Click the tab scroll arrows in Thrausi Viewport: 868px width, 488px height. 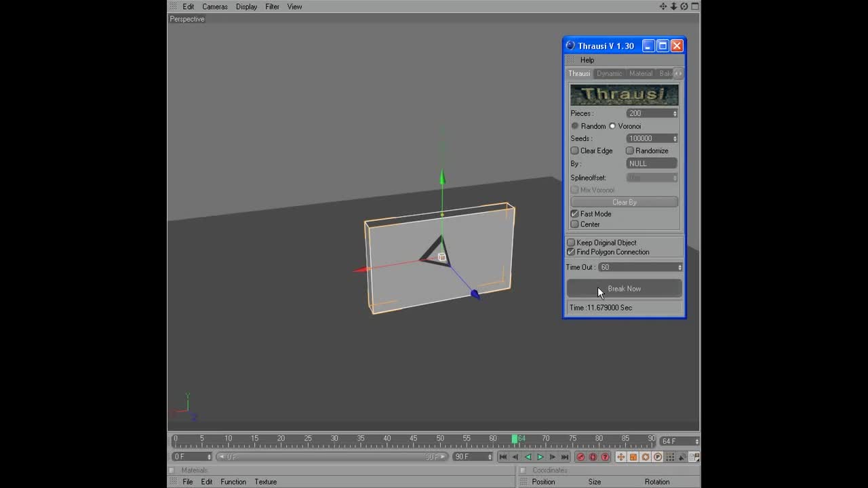[x=678, y=73]
